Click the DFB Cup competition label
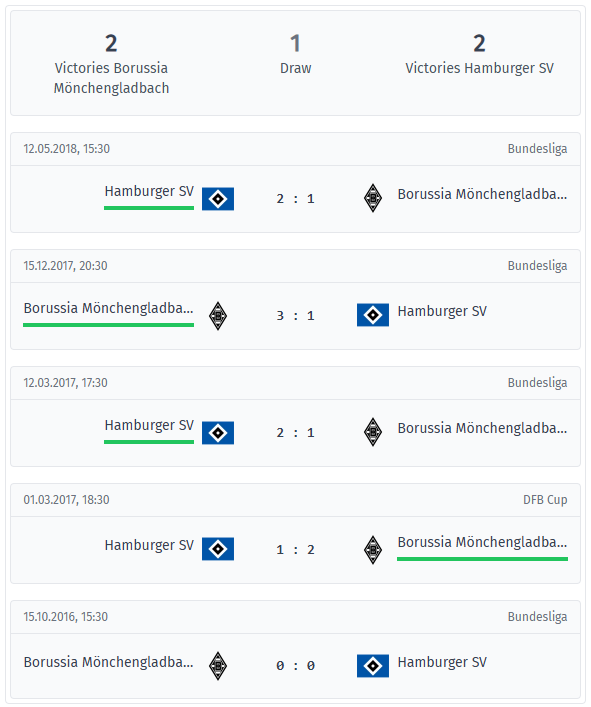This screenshot has width=591, height=707. pyautogui.click(x=545, y=500)
